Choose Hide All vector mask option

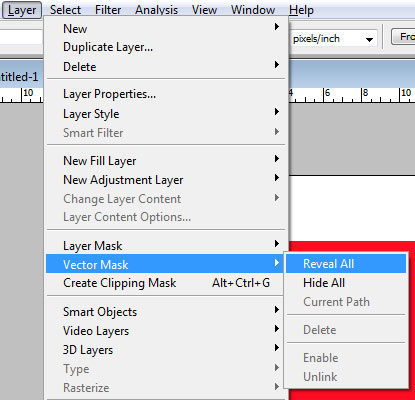pos(346,283)
